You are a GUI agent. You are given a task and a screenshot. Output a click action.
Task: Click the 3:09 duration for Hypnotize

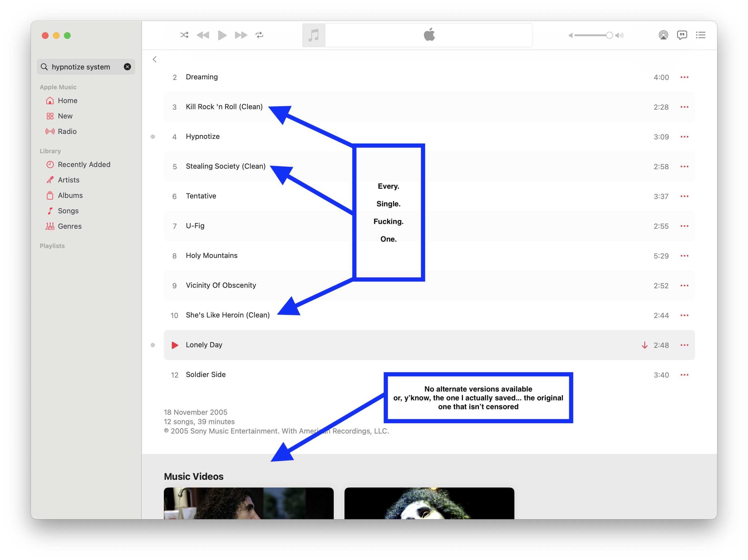[x=661, y=137]
